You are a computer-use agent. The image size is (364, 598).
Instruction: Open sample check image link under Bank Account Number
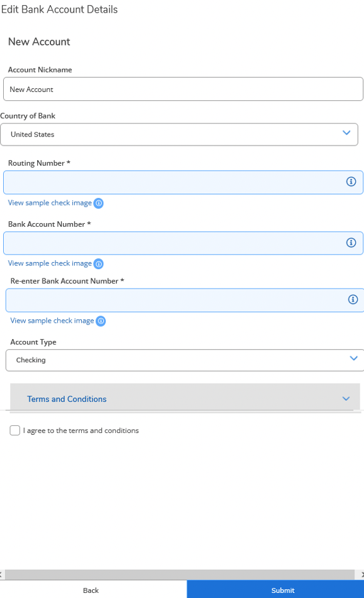50,263
